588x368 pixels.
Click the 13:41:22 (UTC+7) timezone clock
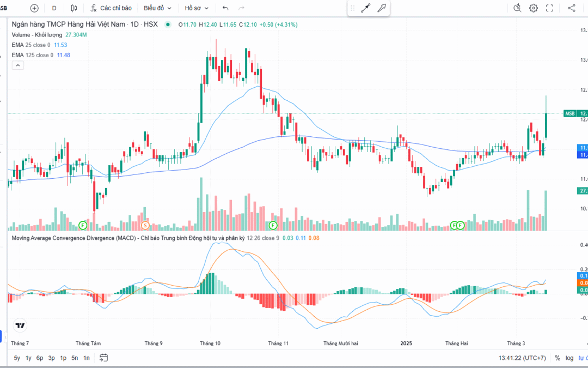tap(522, 358)
